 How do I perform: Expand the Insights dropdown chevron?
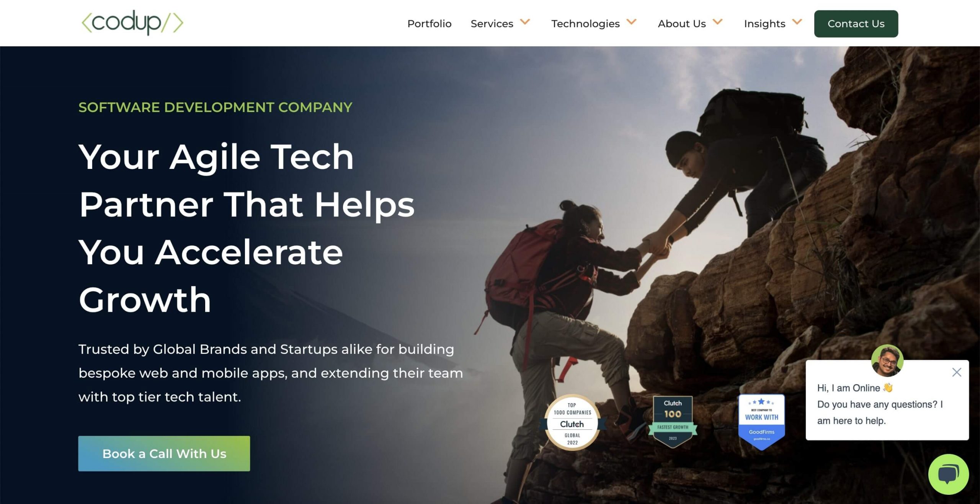pyautogui.click(x=797, y=22)
